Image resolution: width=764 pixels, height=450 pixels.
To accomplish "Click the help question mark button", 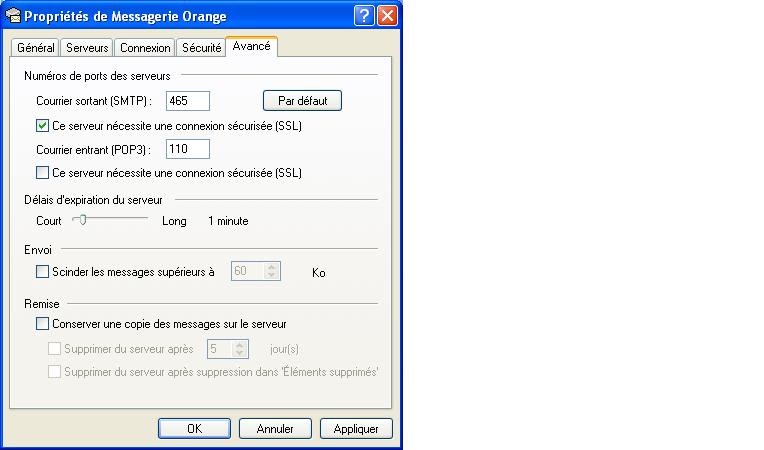I will [x=364, y=16].
